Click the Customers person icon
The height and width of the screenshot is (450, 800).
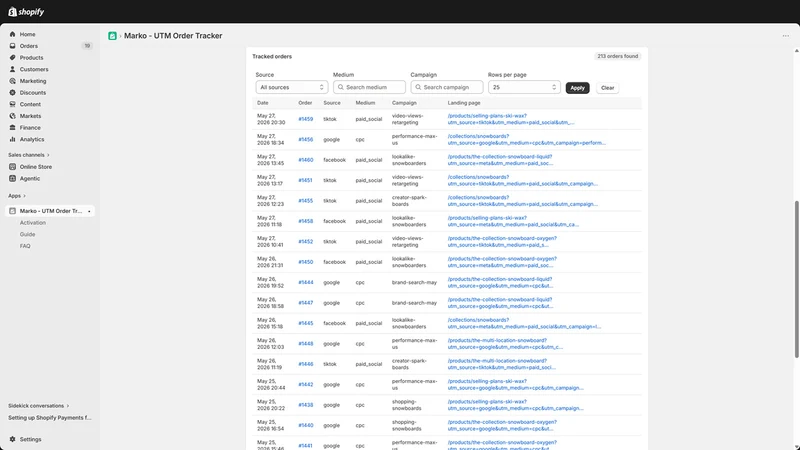[12, 69]
